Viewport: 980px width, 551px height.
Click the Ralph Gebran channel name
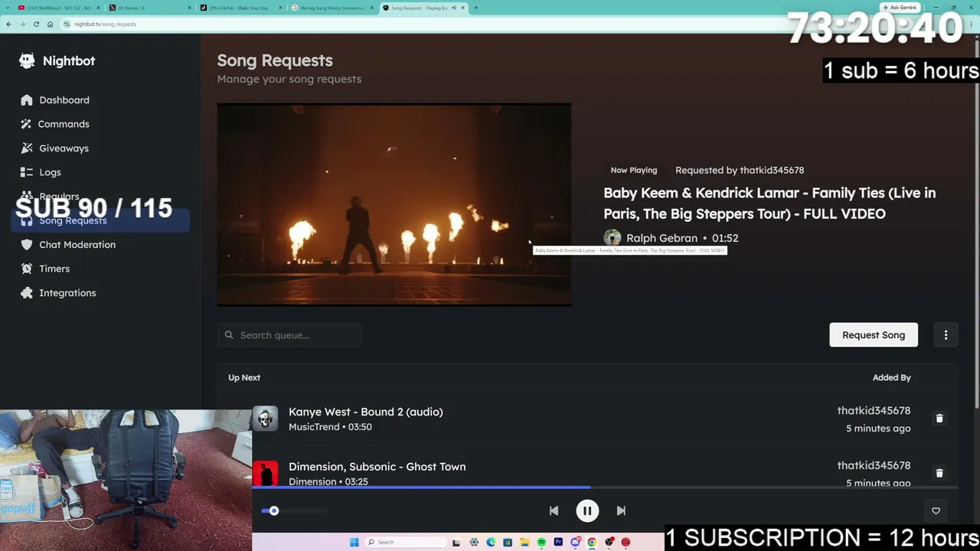[661, 238]
